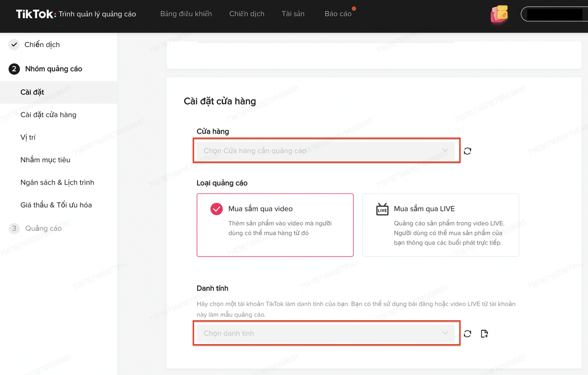Viewport: 588px width, 375px height.
Task: Jump to Nhắm mục tiêu section
Action: point(45,160)
